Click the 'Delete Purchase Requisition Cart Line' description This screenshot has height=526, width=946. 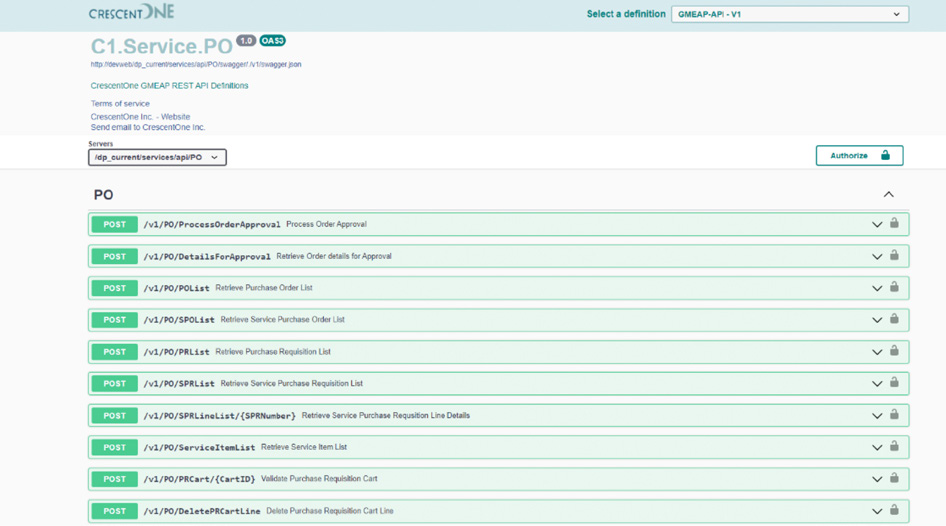pos(330,510)
